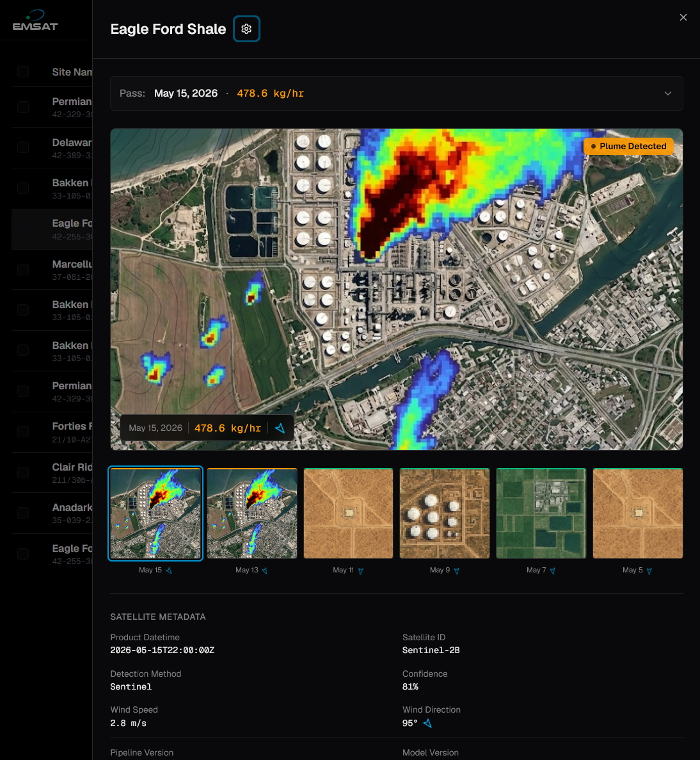This screenshot has width=700, height=760.
Task: Click the Model Version label
Action: 431,753
